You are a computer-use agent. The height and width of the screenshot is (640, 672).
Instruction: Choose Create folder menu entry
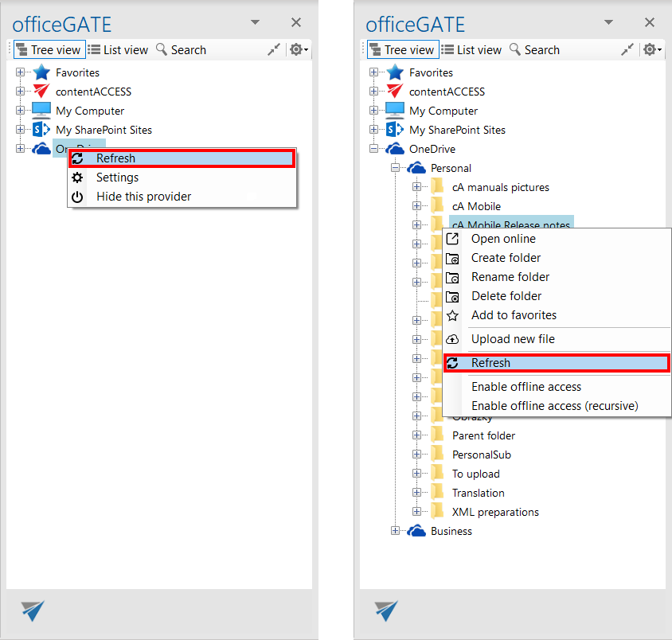click(557, 258)
